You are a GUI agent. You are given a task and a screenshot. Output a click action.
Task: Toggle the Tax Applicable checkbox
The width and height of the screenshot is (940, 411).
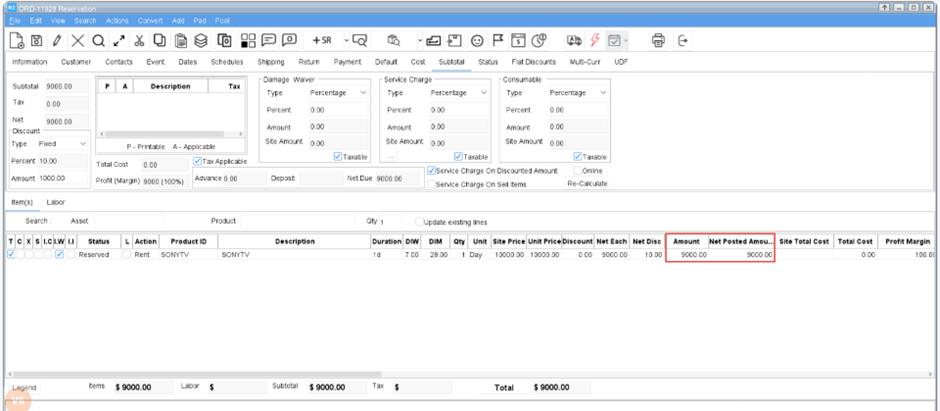click(198, 160)
